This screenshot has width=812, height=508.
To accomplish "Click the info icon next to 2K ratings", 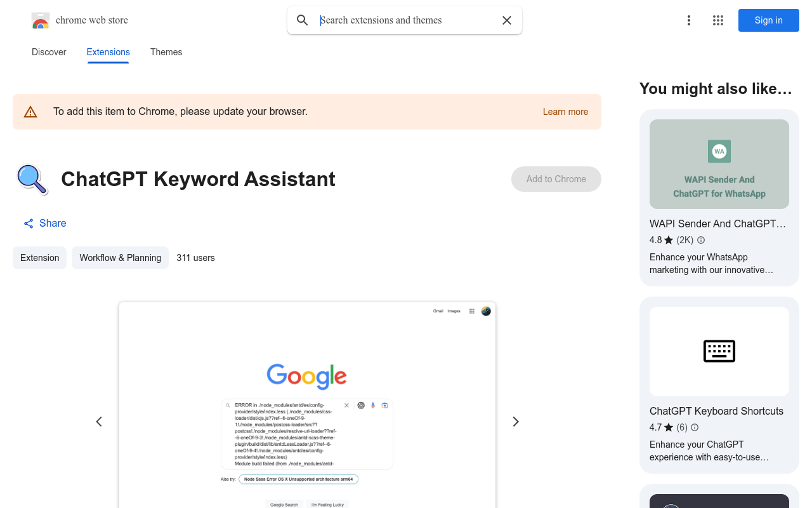I will [x=701, y=240].
